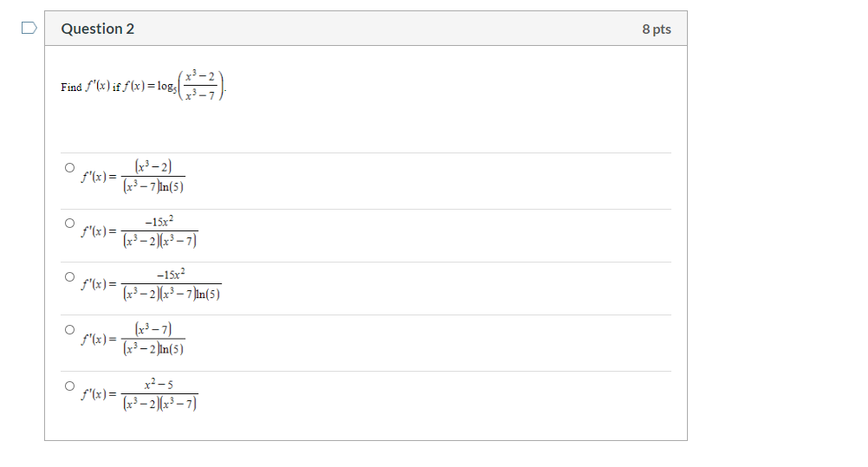This screenshot has height=467, width=868.
Task: Select radio for (x³−7)/((x³−2)ln(5))
Action: pyautogui.click(x=69, y=329)
